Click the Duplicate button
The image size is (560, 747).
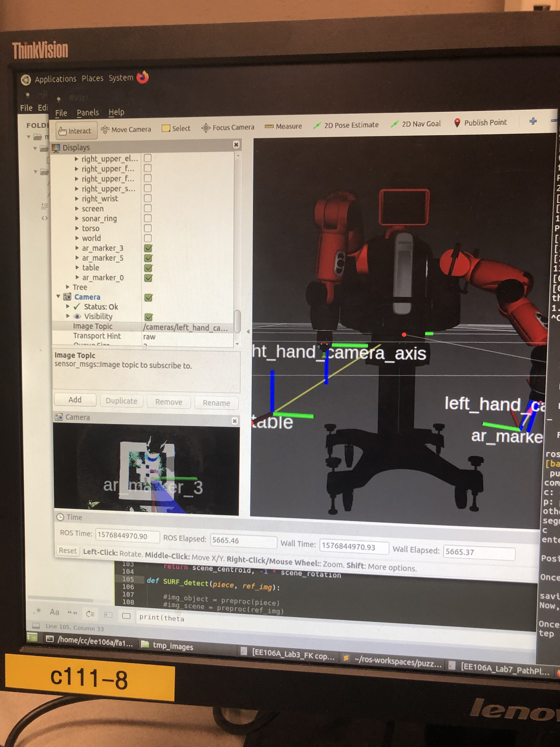121,401
